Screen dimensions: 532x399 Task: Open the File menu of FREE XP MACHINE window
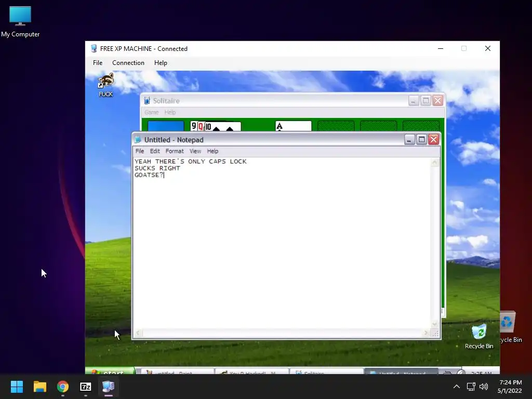(x=98, y=63)
